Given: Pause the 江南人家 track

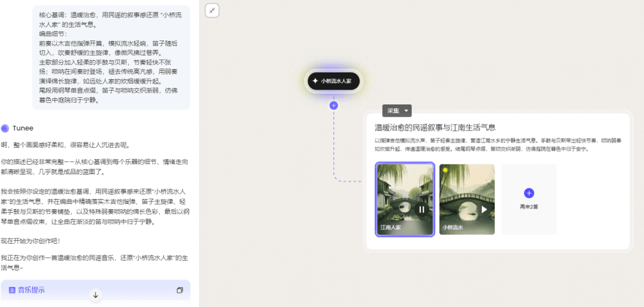Looking at the screenshot, I should pyautogui.click(x=422, y=209).
